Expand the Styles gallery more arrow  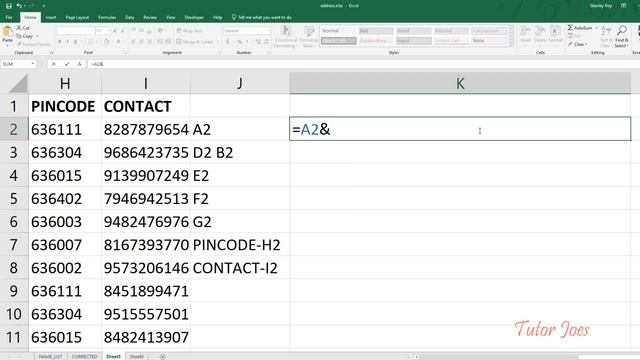511,43
